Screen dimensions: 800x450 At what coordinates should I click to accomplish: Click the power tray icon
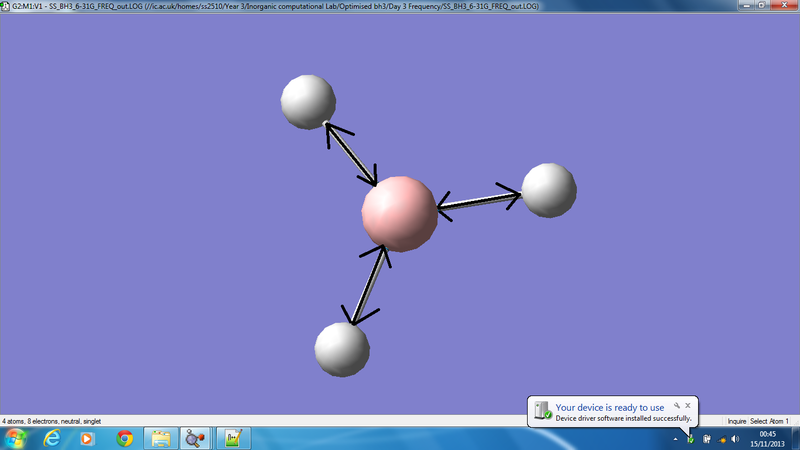coord(707,439)
